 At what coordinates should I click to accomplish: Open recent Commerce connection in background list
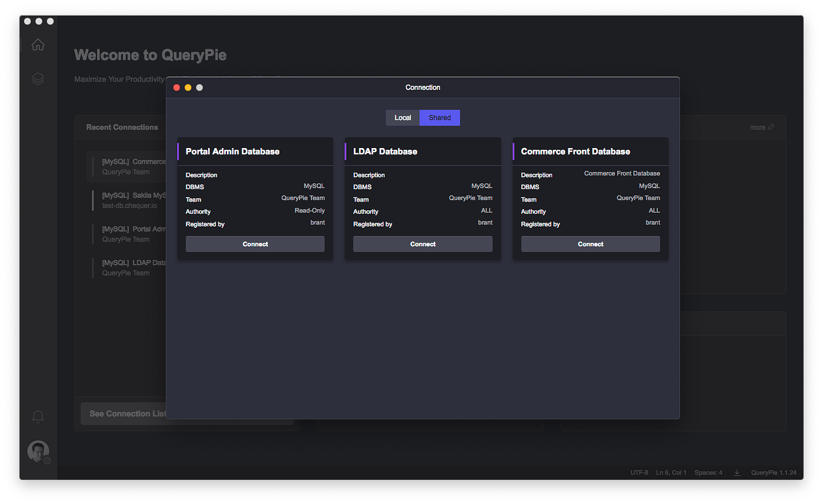[x=127, y=167]
